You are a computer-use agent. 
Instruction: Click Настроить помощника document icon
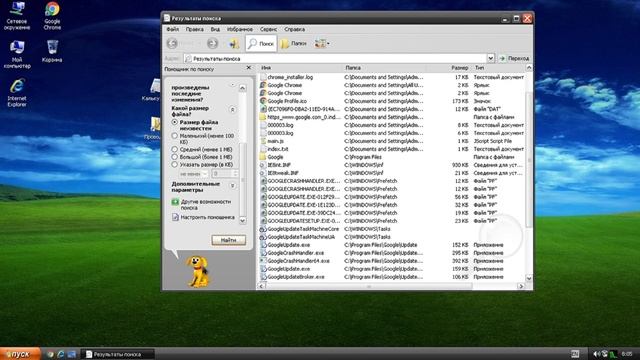pyautogui.click(x=175, y=217)
